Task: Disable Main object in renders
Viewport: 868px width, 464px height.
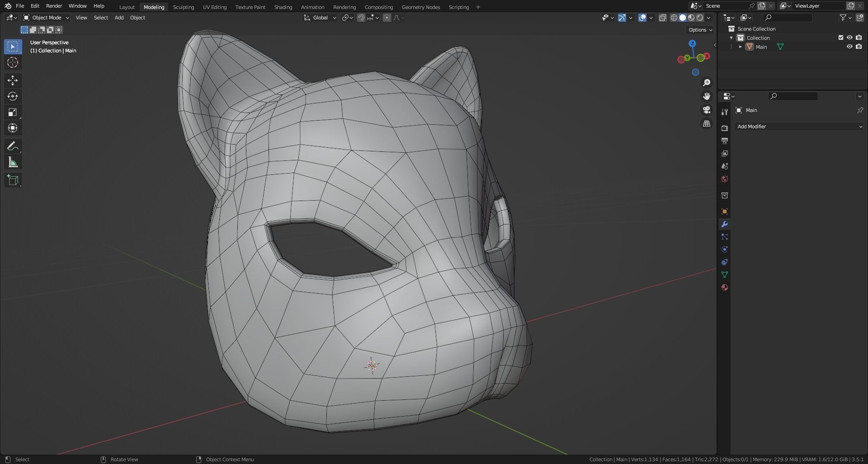Action: (859, 47)
